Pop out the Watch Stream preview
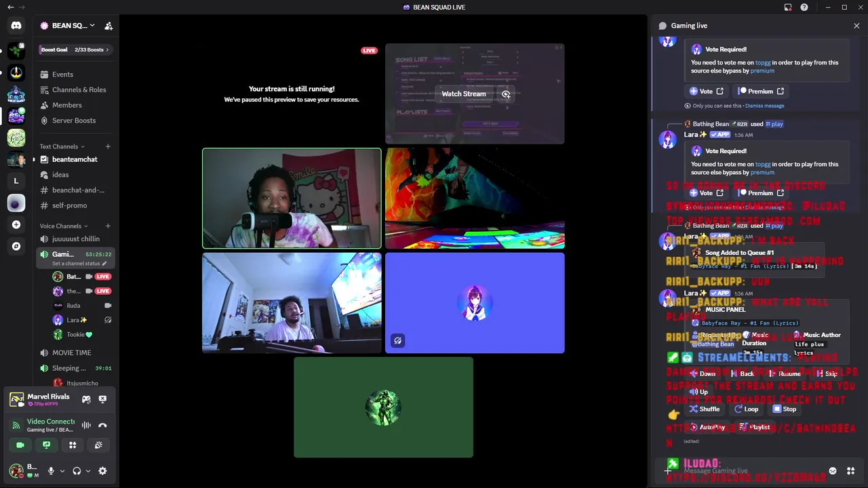Image resolution: width=868 pixels, height=488 pixels. 506,94
